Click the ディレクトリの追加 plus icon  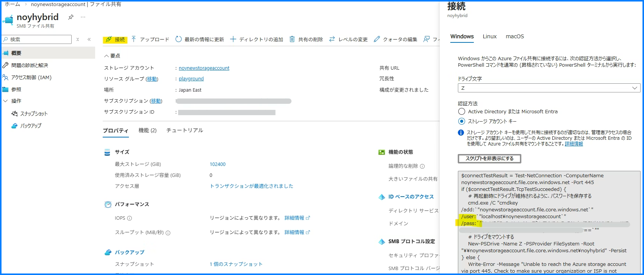[233, 39]
